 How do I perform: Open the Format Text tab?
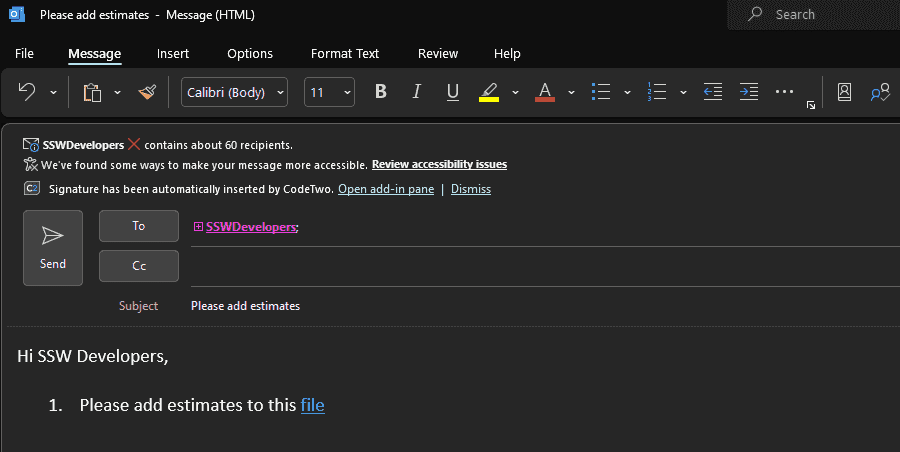pyautogui.click(x=345, y=54)
